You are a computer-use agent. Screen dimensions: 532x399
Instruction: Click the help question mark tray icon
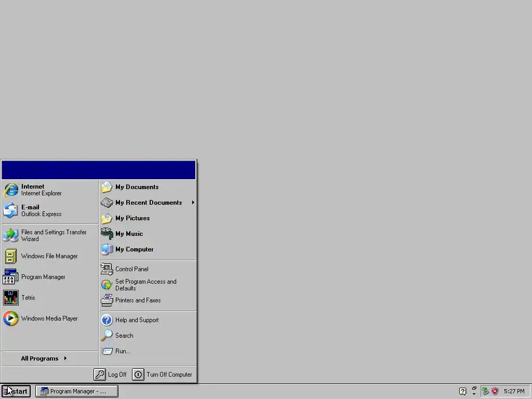[462, 391]
